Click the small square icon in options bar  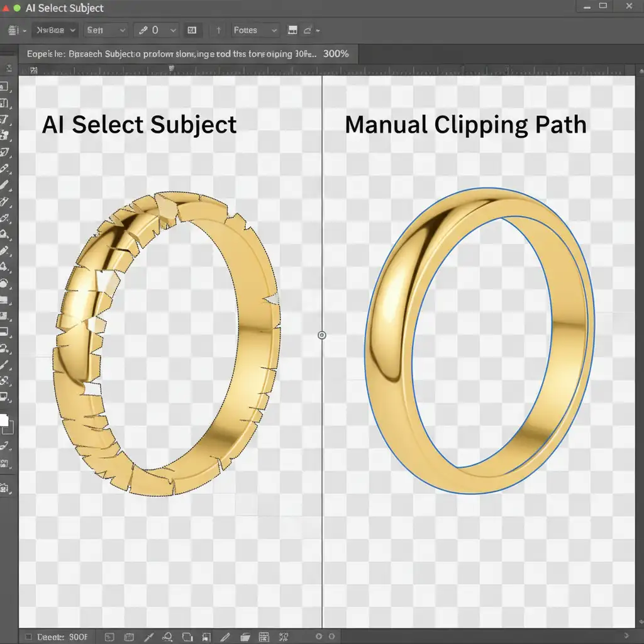(x=192, y=30)
